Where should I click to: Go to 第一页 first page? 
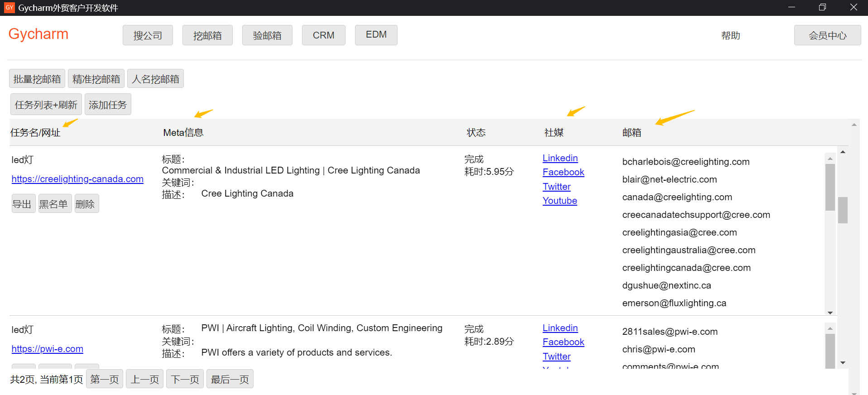click(105, 379)
